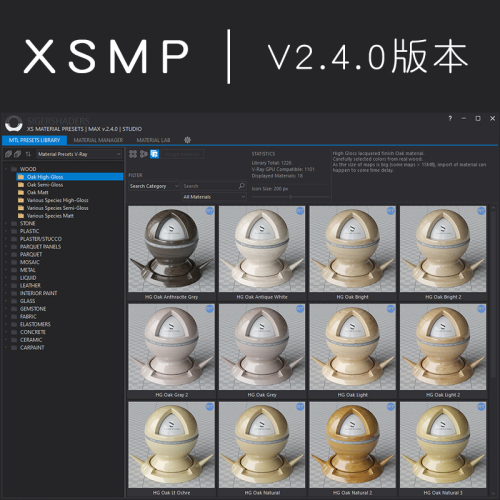
Task: Click the help question mark icon
Action: 450,118
